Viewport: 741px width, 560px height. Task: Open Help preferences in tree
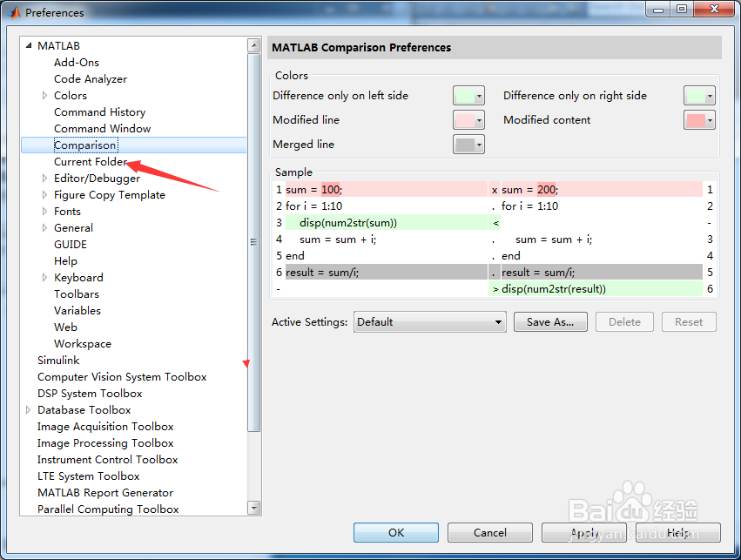pyautogui.click(x=65, y=261)
